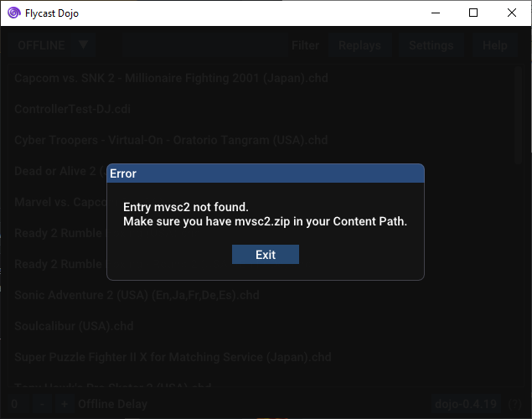Image resolution: width=532 pixels, height=419 pixels.
Task: Open the Replays button
Action: 359,45
